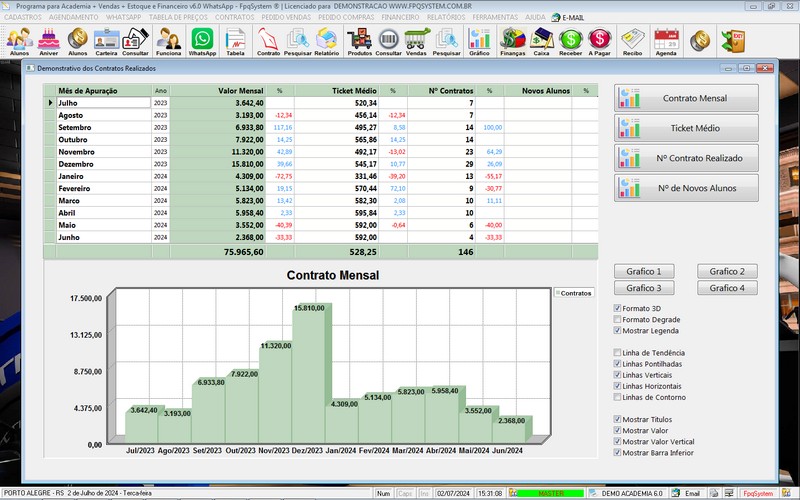Click the Contrato pen icon
This screenshot has height=500, width=800.
click(x=268, y=41)
